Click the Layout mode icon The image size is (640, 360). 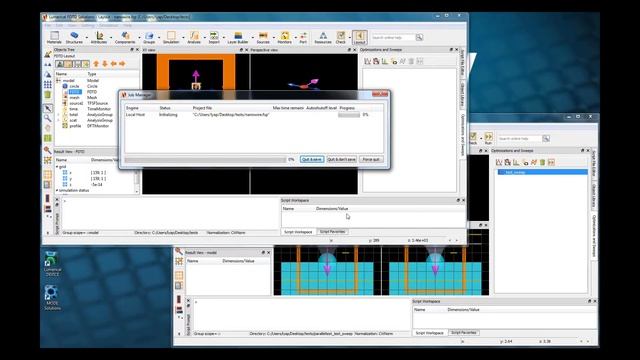(x=360, y=37)
